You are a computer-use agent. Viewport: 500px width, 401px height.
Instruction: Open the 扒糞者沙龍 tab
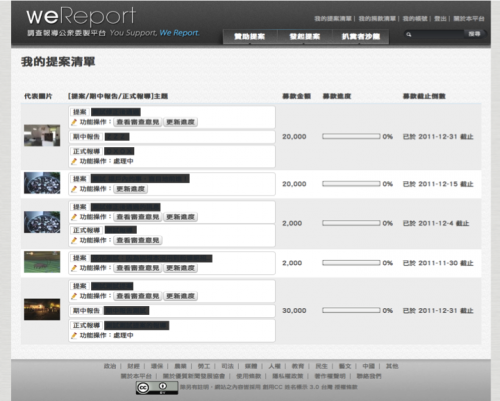(x=361, y=36)
